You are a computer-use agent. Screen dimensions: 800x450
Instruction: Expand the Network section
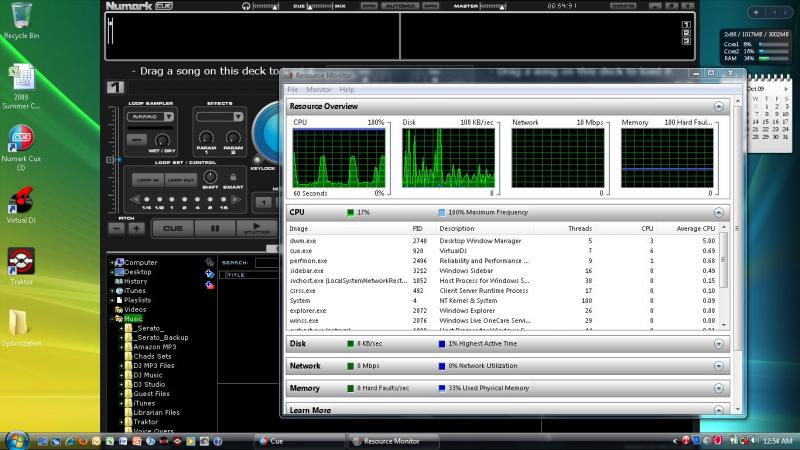tap(718, 366)
